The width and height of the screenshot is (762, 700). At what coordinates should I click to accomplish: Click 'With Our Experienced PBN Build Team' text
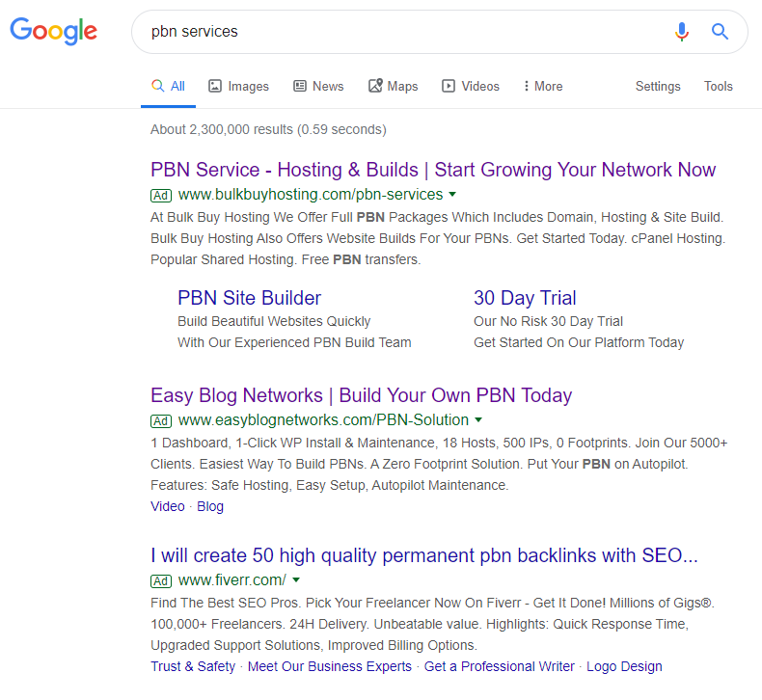click(x=294, y=342)
